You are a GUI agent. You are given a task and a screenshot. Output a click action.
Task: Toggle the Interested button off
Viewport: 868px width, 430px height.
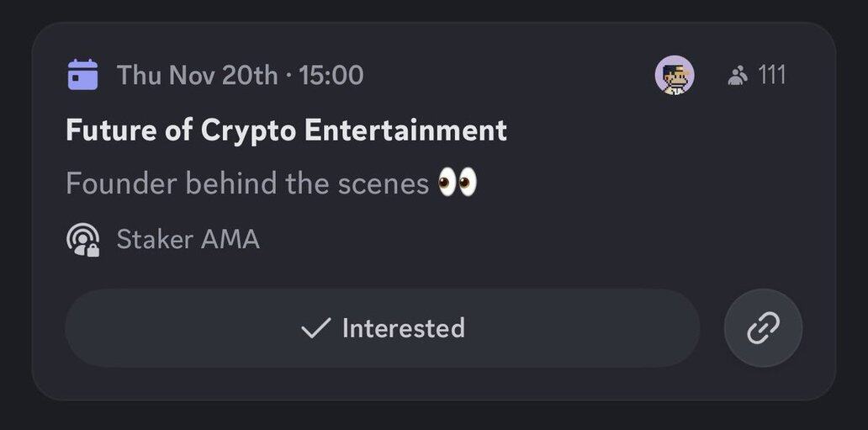point(382,328)
